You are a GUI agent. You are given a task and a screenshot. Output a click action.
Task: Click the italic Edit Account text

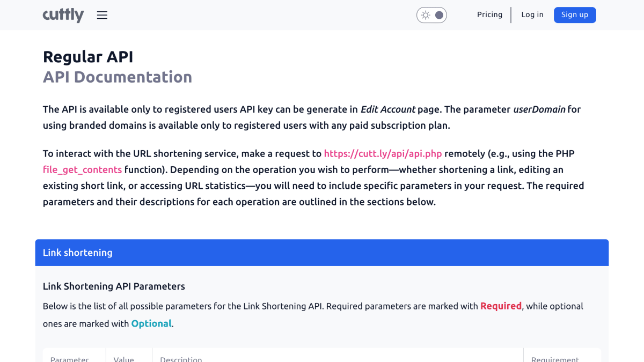click(387, 109)
